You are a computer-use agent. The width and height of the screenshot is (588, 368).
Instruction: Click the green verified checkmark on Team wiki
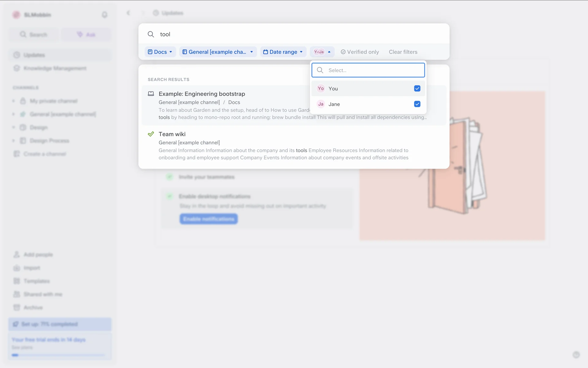(151, 134)
